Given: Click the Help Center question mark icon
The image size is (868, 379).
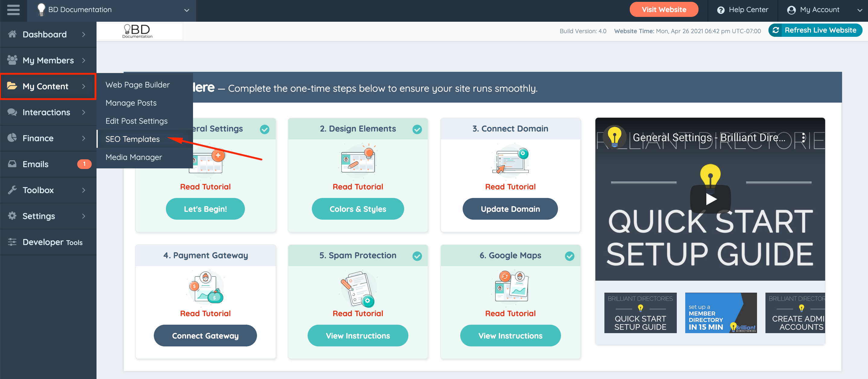Looking at the screenshot, I should [721, 10].
